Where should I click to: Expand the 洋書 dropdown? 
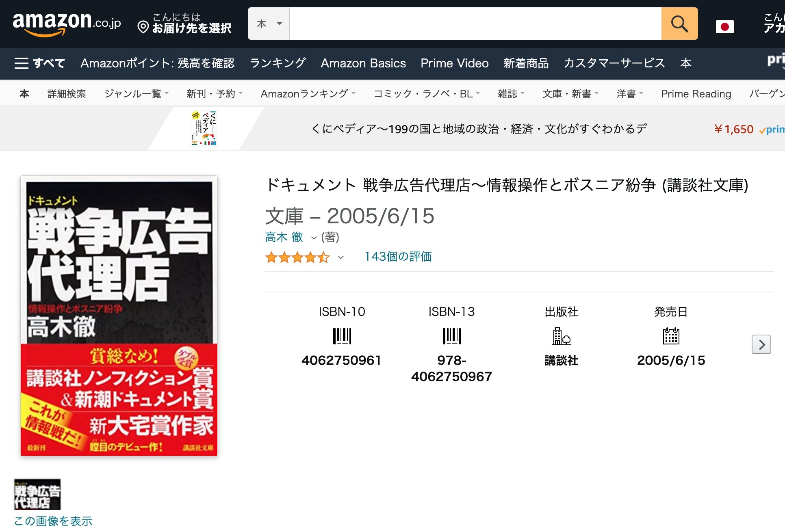click(x=630, y=94)
